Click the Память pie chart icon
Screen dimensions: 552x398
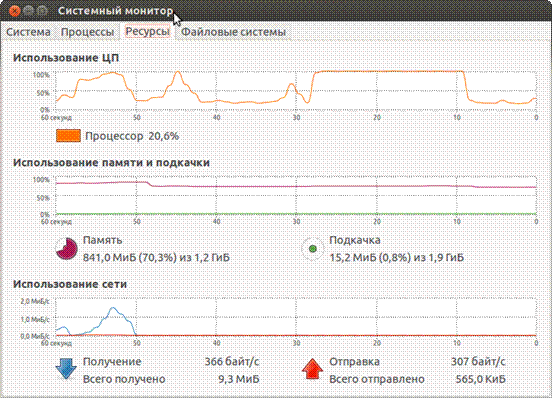pyautogui.click(x=67, y=248)
